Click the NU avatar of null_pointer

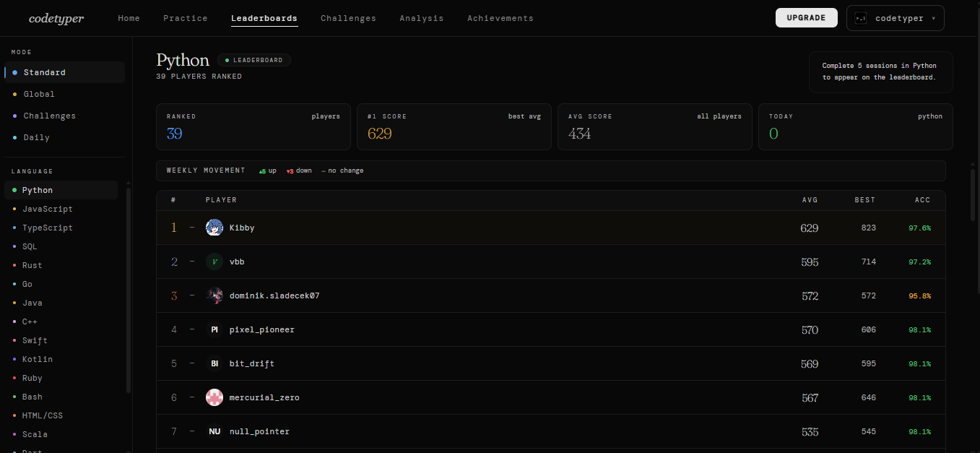click(x=214, y=431)
